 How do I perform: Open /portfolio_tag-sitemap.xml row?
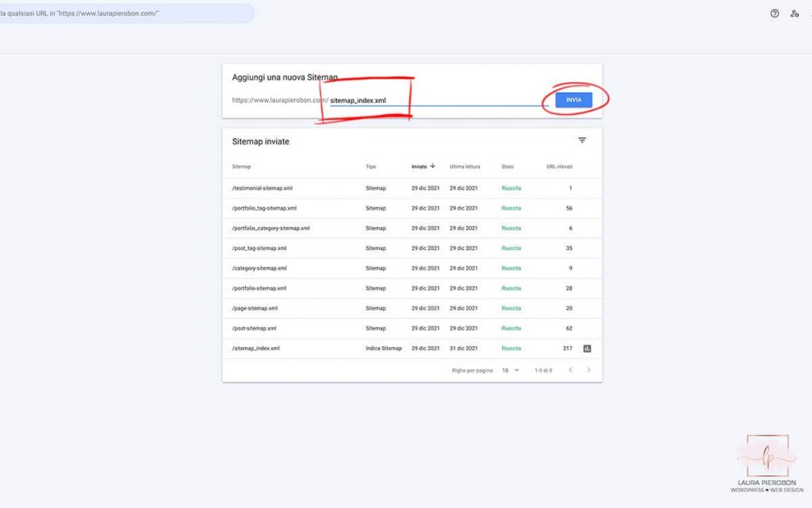click(264, 208)
